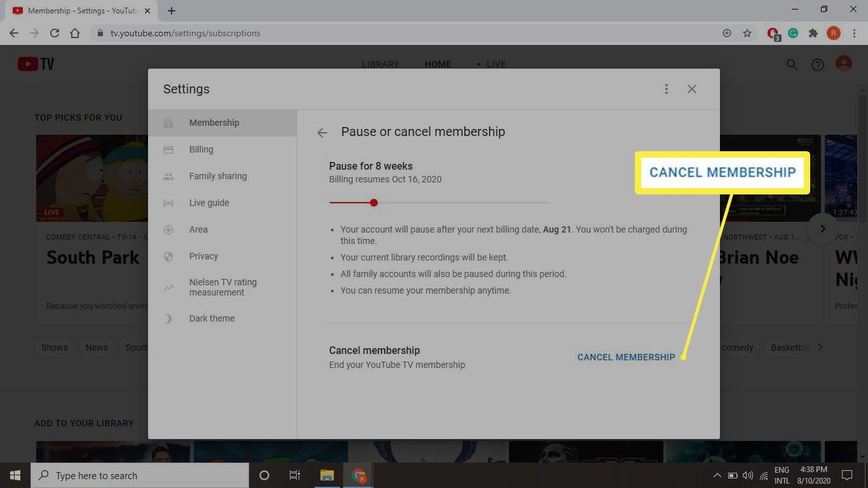
Task: Open the South Park thumbnail
Action: (92, 178)
